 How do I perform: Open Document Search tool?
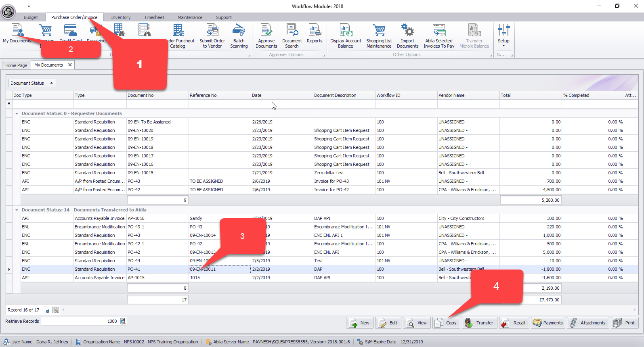point(292,36)
